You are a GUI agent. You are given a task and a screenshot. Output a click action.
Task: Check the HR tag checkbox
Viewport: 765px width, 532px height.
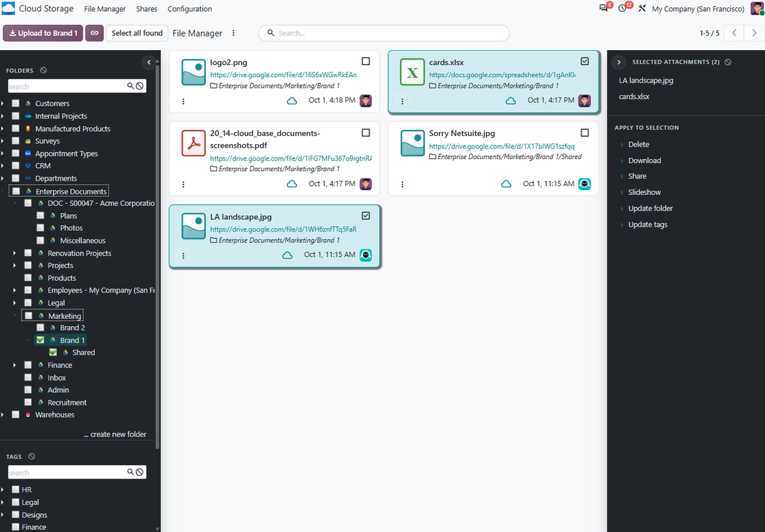16,489
